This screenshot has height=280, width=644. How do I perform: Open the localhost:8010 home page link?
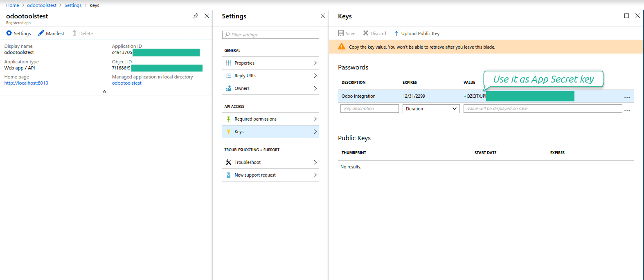[26, 83]
